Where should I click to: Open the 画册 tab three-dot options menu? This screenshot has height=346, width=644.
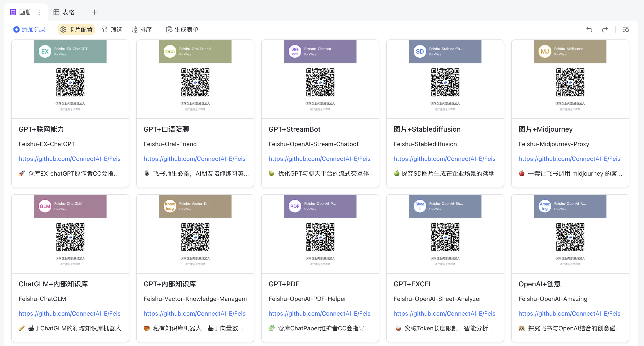coord(39,12)
